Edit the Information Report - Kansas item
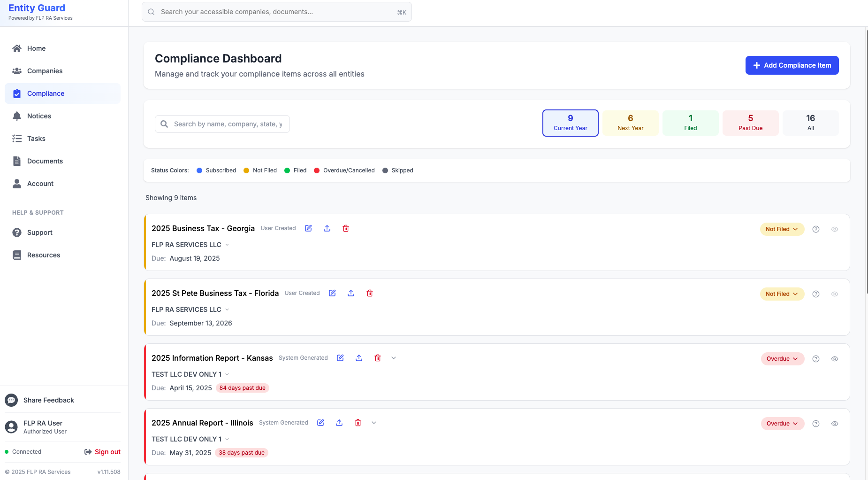The image size is (868, 480). coord(340,358)
